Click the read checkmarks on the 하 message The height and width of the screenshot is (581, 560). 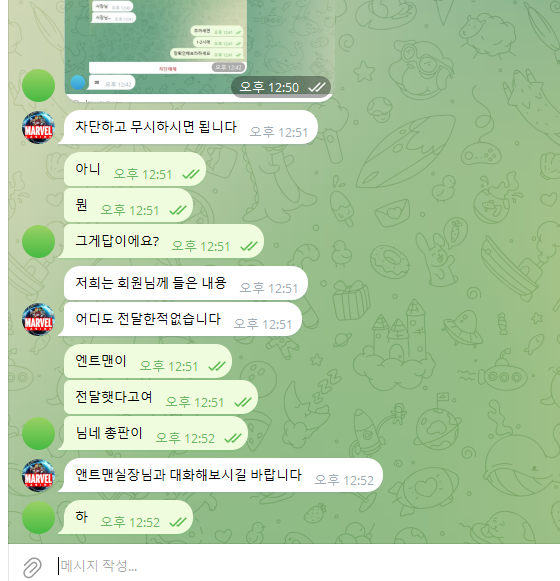[x=178, y=522]
